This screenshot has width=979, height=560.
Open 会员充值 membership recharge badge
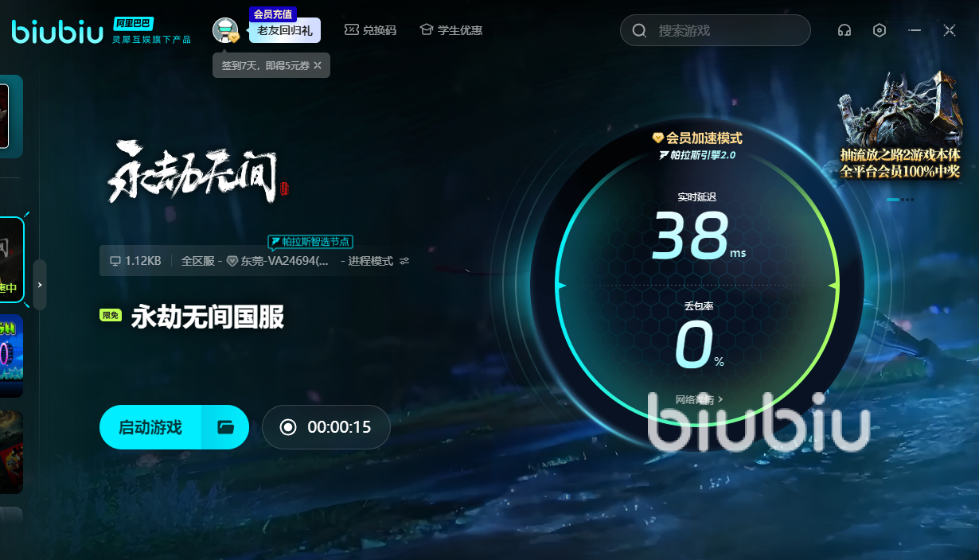tap(273, 14)
